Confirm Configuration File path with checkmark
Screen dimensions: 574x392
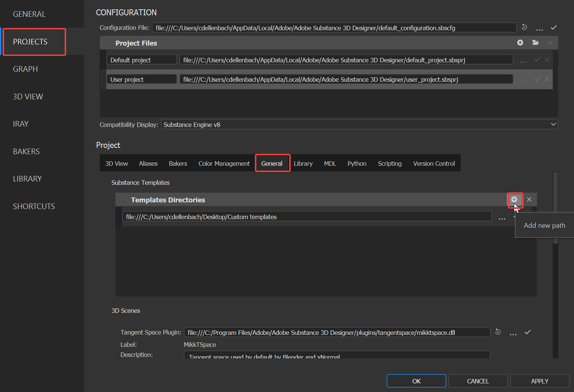click(x=553, y=27)
